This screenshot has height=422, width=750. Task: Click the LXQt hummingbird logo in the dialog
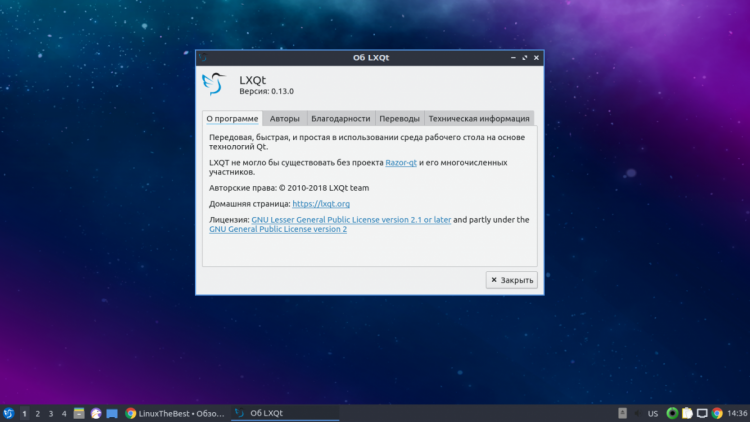pos(213,84)
